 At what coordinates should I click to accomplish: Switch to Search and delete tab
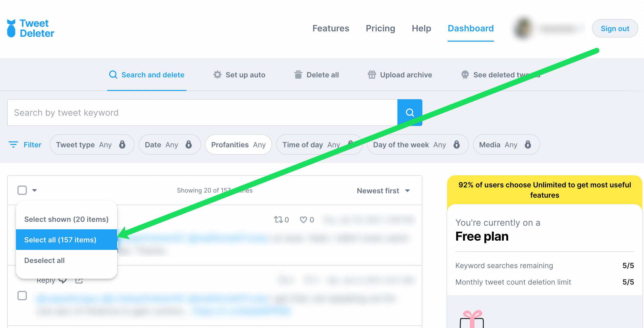tap(147, 75)
